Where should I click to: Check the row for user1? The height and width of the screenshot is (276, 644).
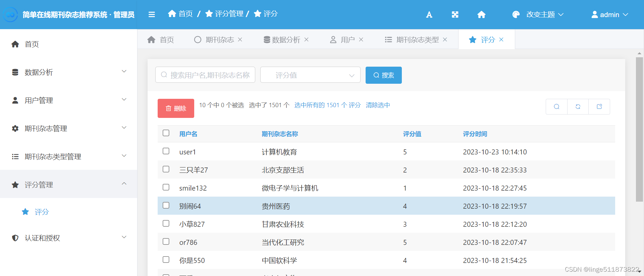(166, 151)
